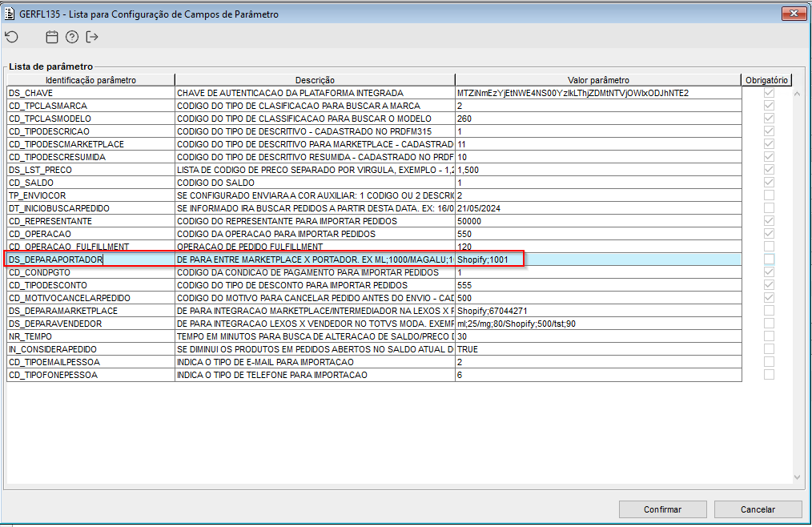
Task: Click the TRUE value cell
Action: click(598, 349)
